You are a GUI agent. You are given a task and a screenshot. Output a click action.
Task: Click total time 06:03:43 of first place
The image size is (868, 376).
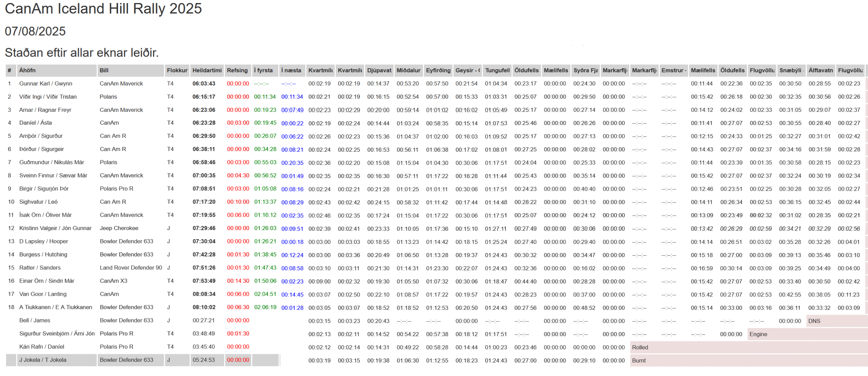coord(204,84)
